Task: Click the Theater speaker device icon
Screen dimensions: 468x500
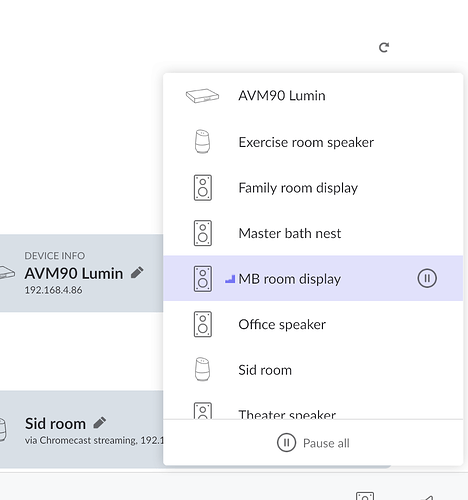Action: (203, 411)
